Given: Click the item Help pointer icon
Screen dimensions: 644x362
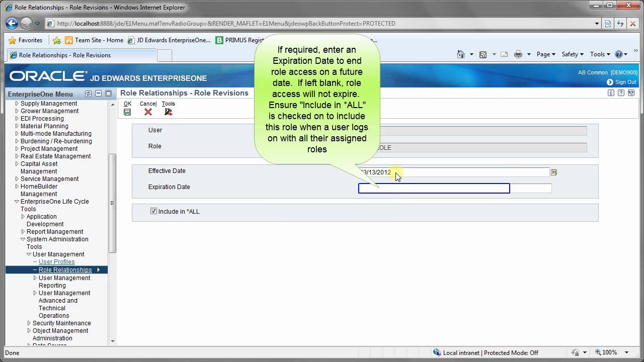Looking at the screenshot, I should coord(631,93).
